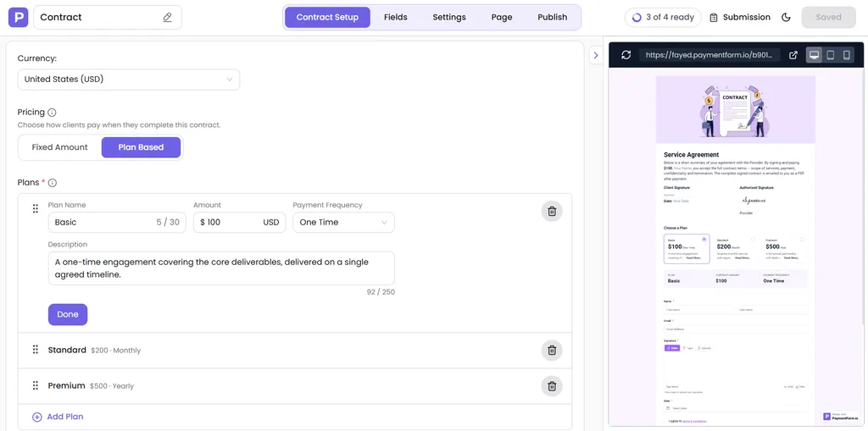This screenshot has width=868, height=431.
Task: Click the Amount field showing $ 100
Action: point(239,223)
